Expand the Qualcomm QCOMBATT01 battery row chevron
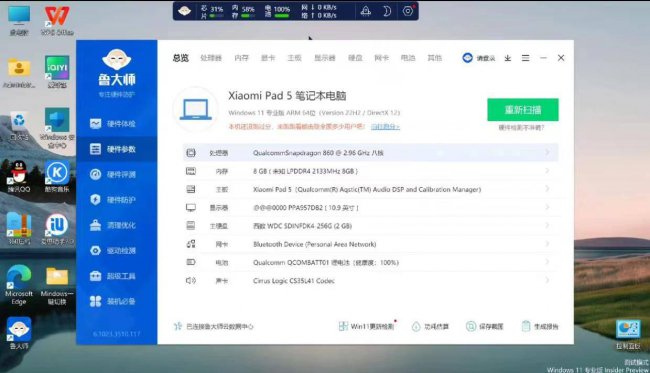This screenshot has width=650, height=373. [x=547, y=262]
